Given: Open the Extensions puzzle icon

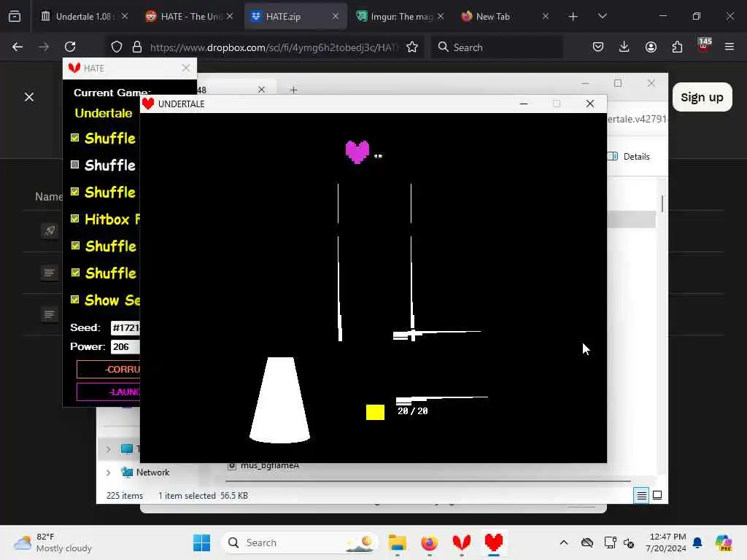Looking at the screenshot, I should (677, 47).
